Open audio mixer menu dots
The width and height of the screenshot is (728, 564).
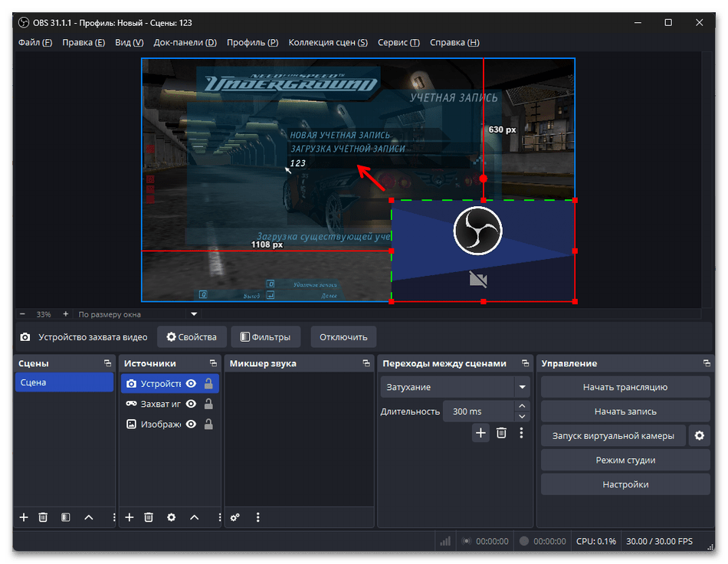click(258, 517)
